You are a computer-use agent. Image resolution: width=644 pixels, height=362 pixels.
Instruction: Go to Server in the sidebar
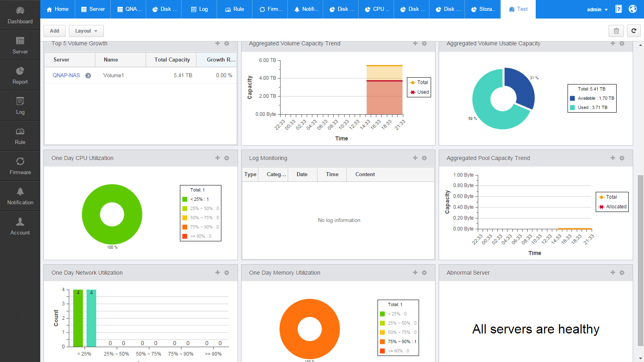(x=20, y=45)
